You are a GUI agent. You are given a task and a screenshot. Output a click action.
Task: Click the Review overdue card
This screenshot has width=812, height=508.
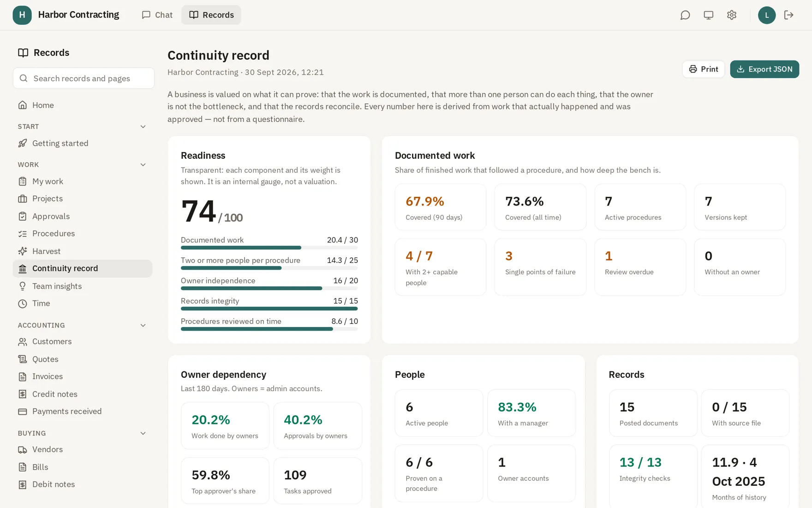(x=640, y=267)
